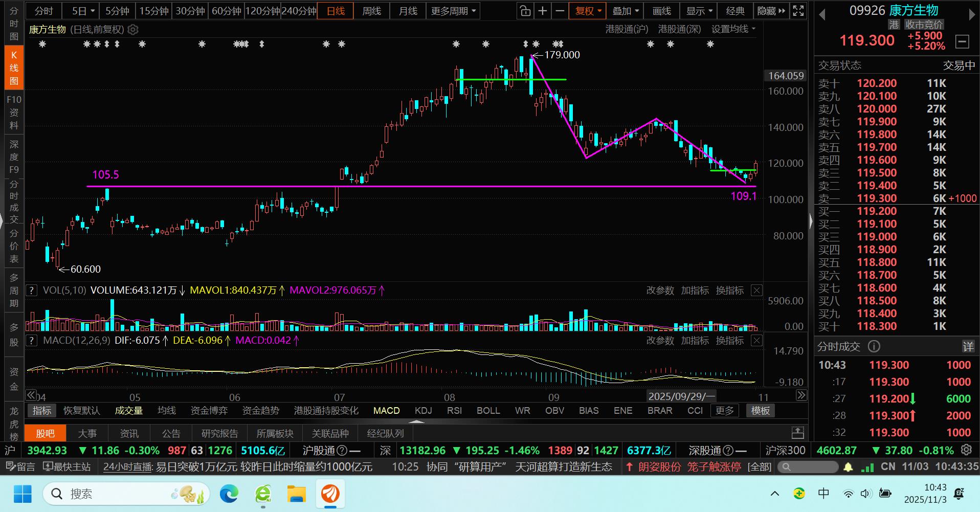Toggle KDJ indicator
The width and height of the screenshot is (980, 512).
click(x=424, y=411)
